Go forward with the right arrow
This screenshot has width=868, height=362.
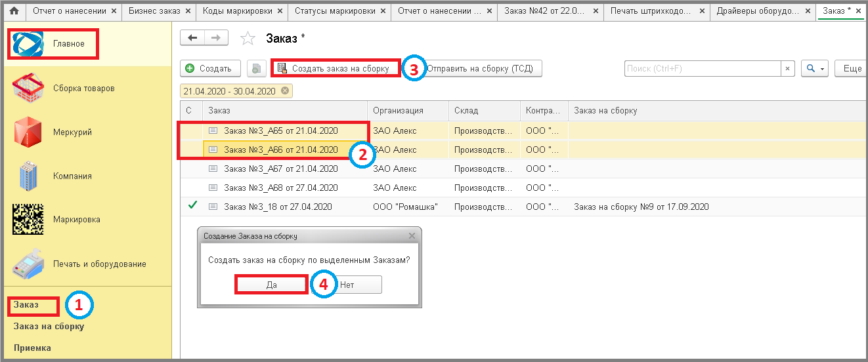216,38
